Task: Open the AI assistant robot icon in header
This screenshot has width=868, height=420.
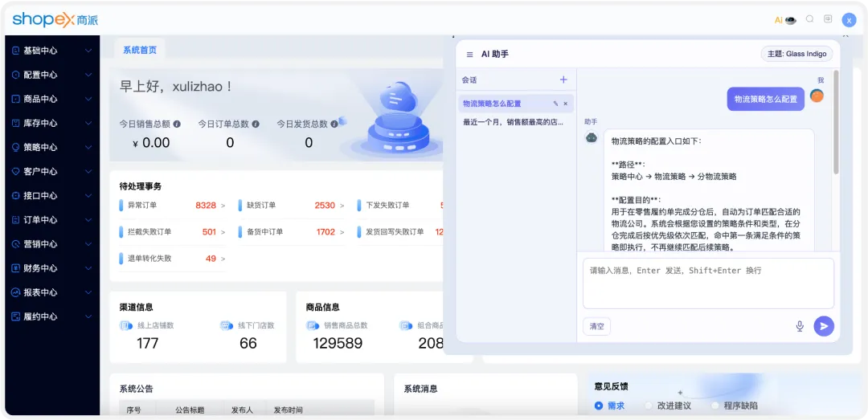Action: click(791, 20)
